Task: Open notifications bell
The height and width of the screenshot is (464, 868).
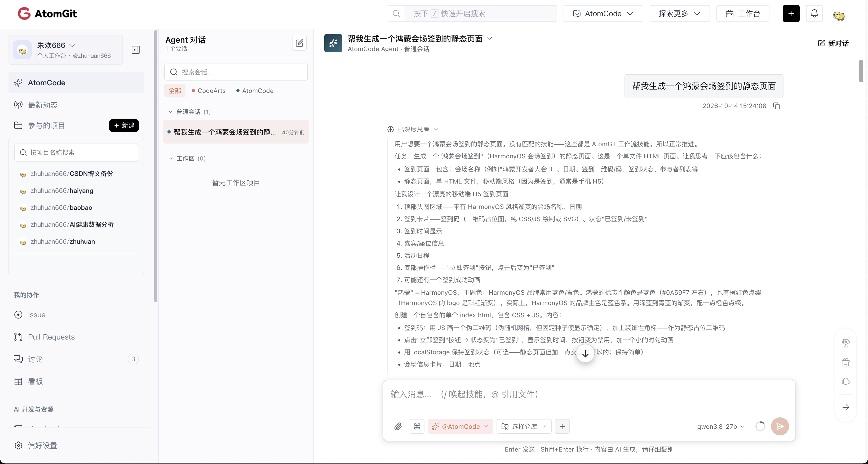Action: coord(814,14)
